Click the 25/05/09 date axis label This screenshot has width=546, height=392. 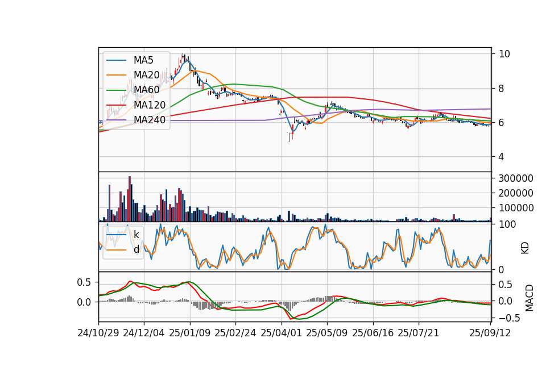[x=326, y=333]
